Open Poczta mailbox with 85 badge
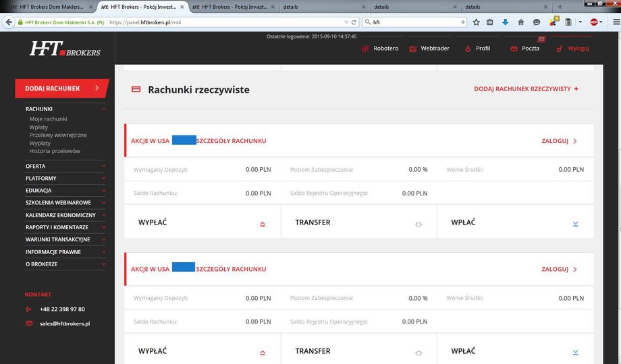 (x=526, y=49)
